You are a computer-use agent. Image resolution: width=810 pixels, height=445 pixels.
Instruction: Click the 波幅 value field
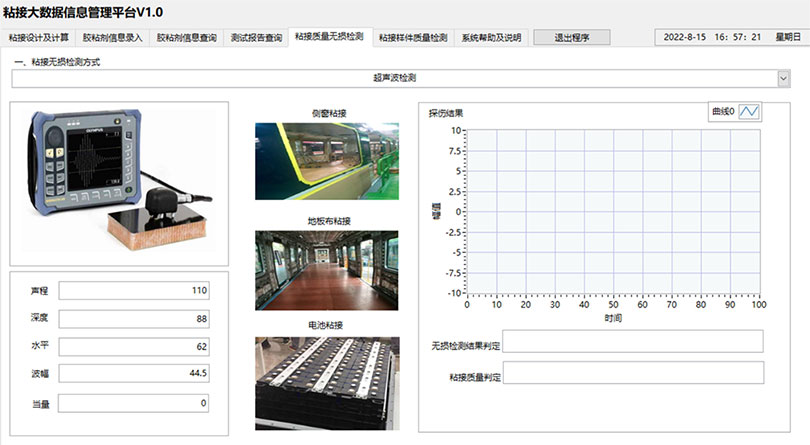click(x=133, y=374)
